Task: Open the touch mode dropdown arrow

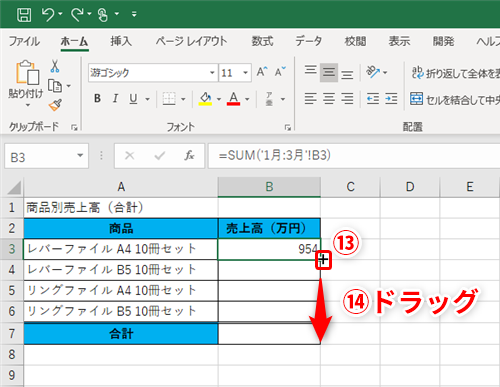Action: [117, 14]
